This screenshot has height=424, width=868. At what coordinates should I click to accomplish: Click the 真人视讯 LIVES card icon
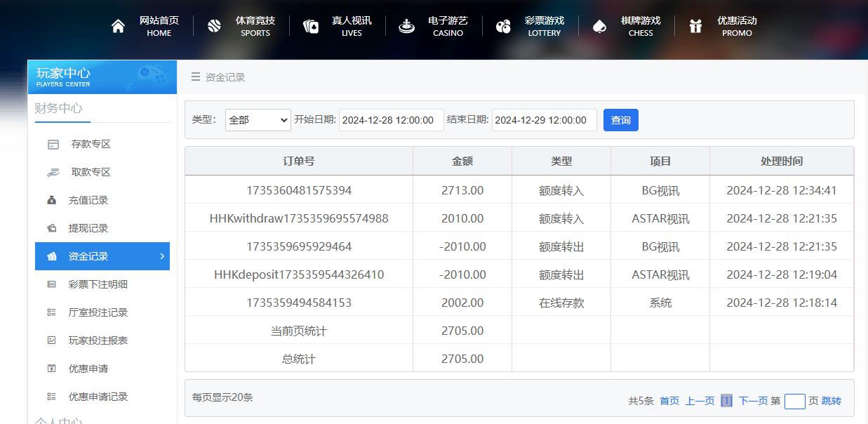(x=311, y=25)
